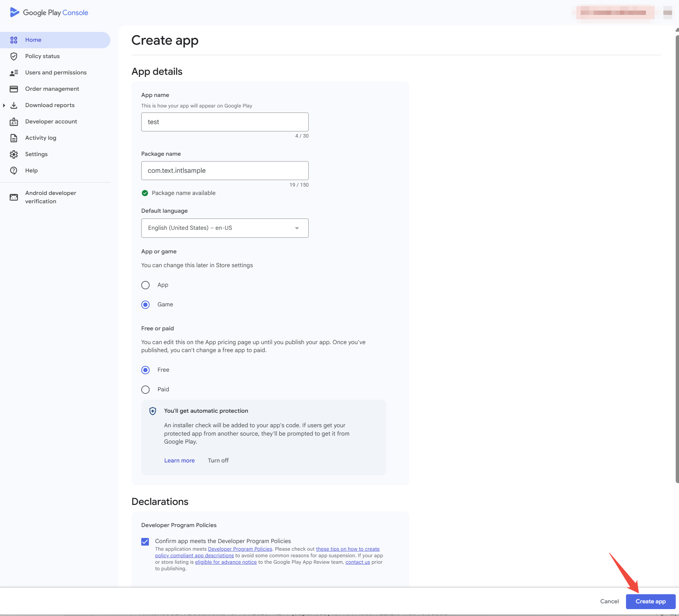Screen dimensions: 679x616
Task: Expand the Download reports section
Action: pyautogui.click(x=4, y=105)
